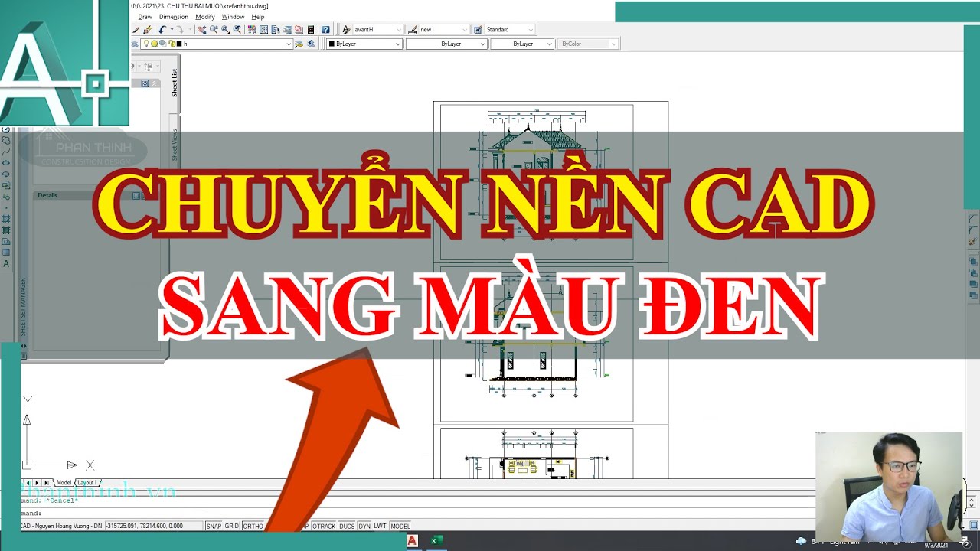The image size is (980, 551).
Task: Click the Help question mark icon
Action: point(325,30)
